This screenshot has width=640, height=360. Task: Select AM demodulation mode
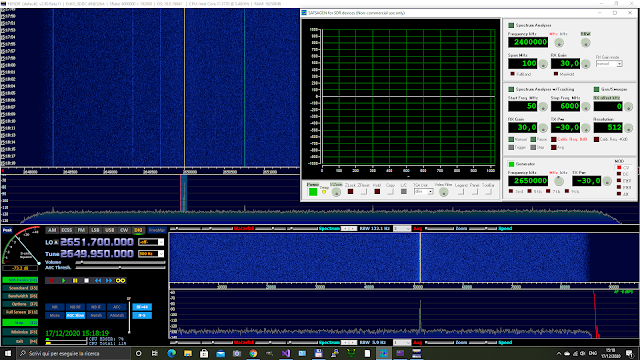[x=52, y=230]
